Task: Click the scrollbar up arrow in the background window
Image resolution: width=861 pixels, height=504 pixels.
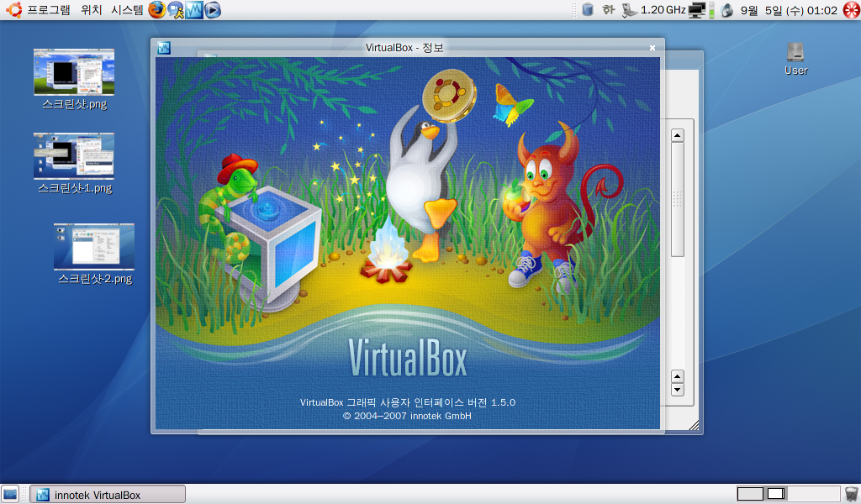Action: 678,135
